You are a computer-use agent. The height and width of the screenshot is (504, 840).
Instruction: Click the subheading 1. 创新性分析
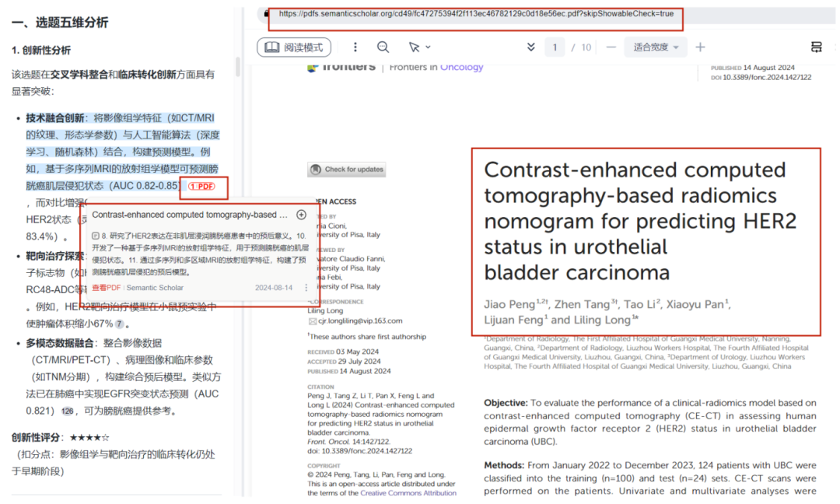[x=41, y=51]
